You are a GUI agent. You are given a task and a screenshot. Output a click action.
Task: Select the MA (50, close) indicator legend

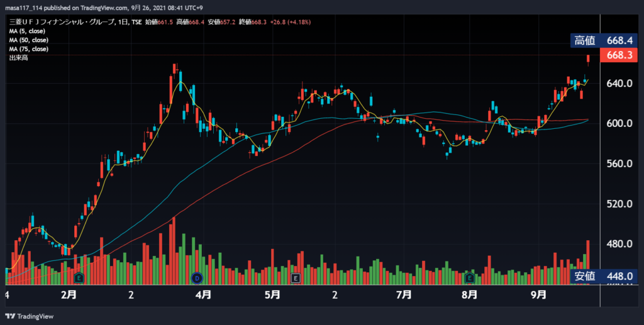(29, 40)
